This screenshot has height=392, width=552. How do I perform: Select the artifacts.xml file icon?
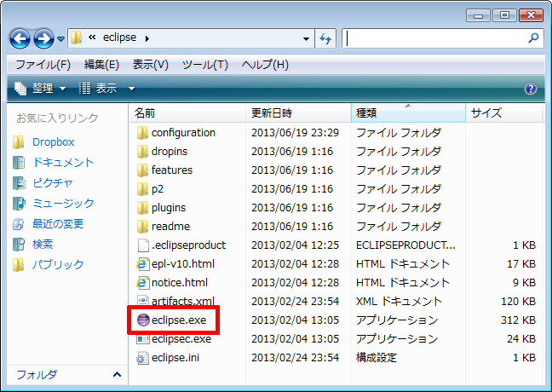click(x=142, y=301)
